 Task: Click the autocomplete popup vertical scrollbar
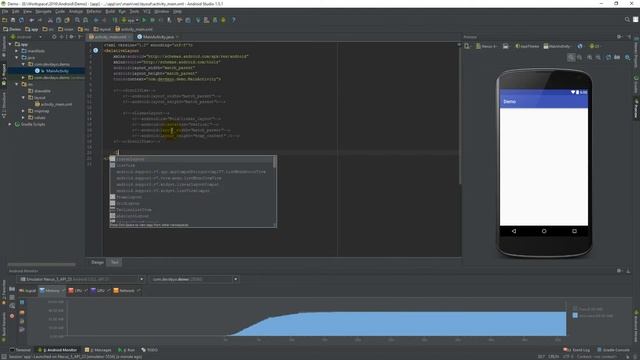coord(275,162)
